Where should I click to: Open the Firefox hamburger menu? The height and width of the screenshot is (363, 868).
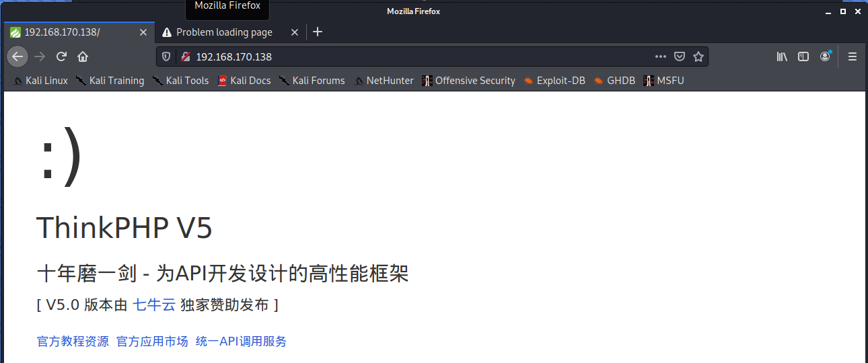click(x=853, y=56)
